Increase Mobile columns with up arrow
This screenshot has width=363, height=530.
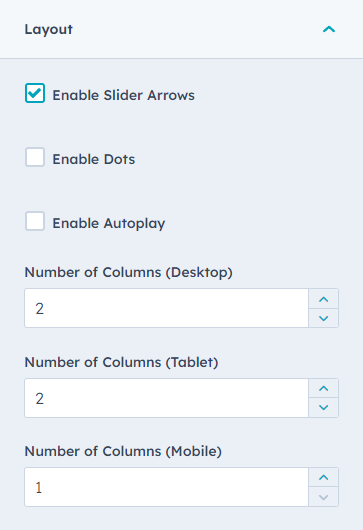pos(323,477)
